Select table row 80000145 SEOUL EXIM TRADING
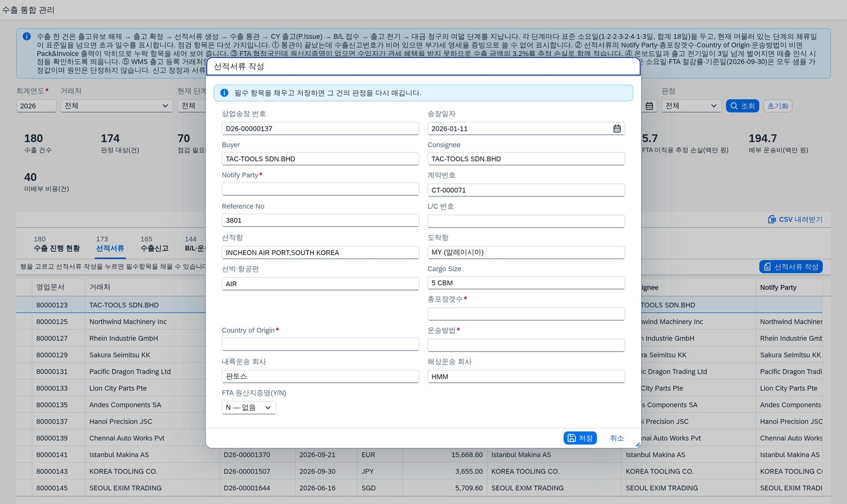The image size is (847, 504). pyautogui.click(x=419, y=488)
